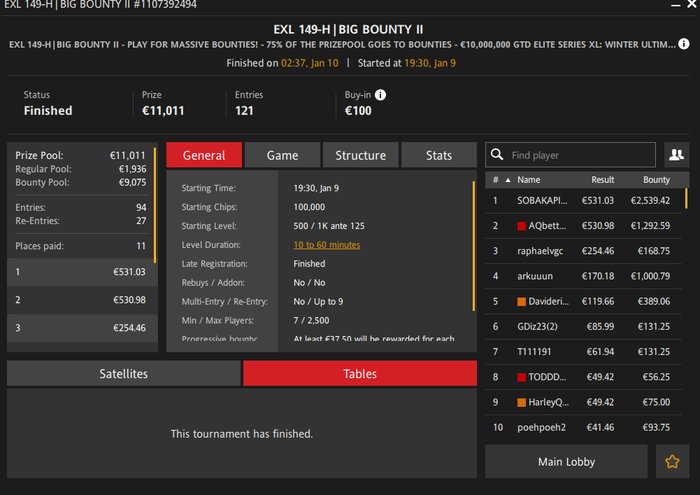
Task: Sort player list by Bounty column
Action: [656, 180]
